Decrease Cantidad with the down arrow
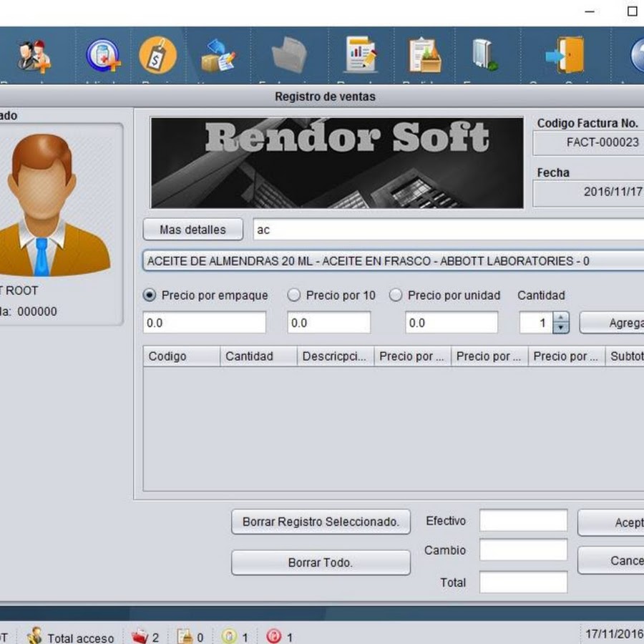Screen dimensions: 644x644 point(562,328)
